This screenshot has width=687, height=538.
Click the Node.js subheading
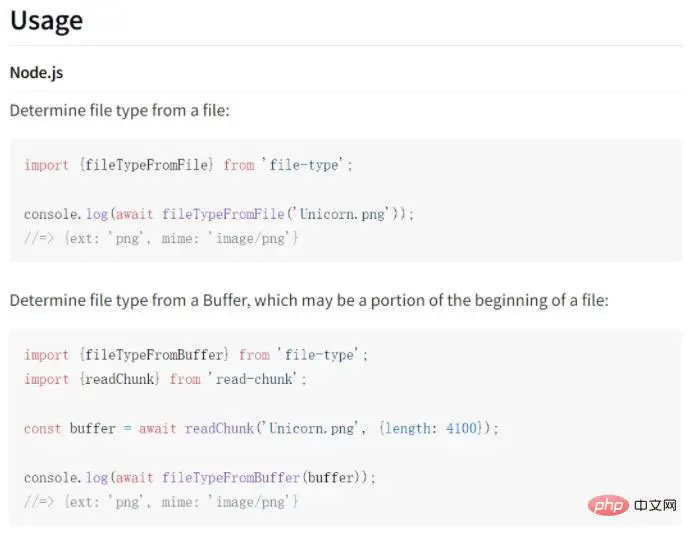point(36,73)
